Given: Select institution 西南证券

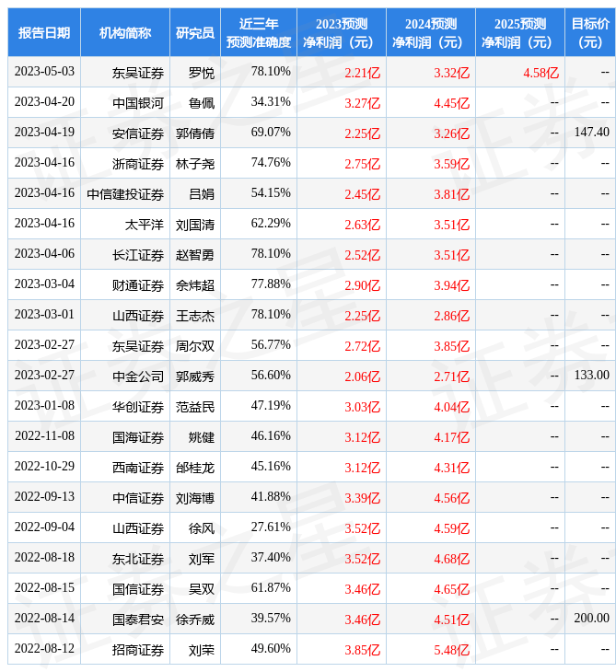Looking at the screenshot, I should [138, 469].
